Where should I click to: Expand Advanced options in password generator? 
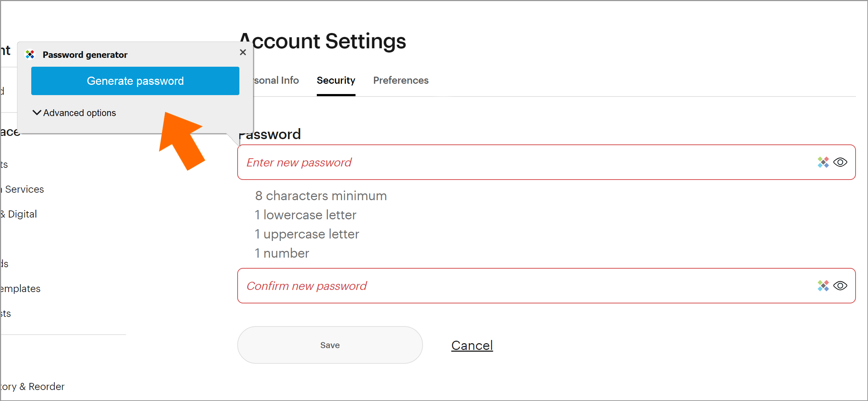pos(74,112)
